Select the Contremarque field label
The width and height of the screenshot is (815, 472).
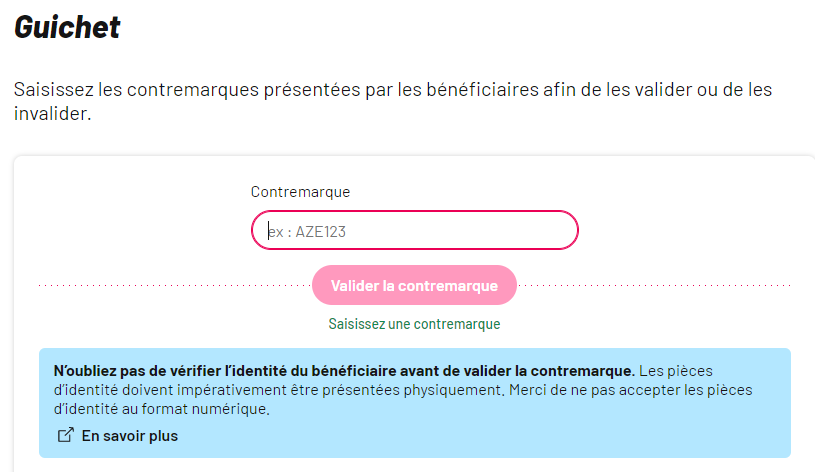click(x=300, y=192)
